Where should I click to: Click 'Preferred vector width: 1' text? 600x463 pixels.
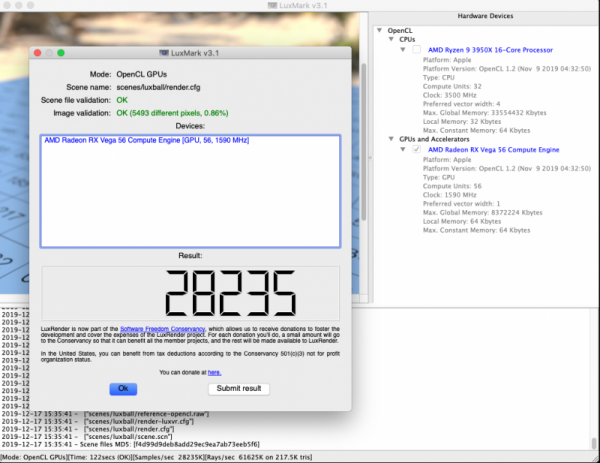click(x=461, y=204)
